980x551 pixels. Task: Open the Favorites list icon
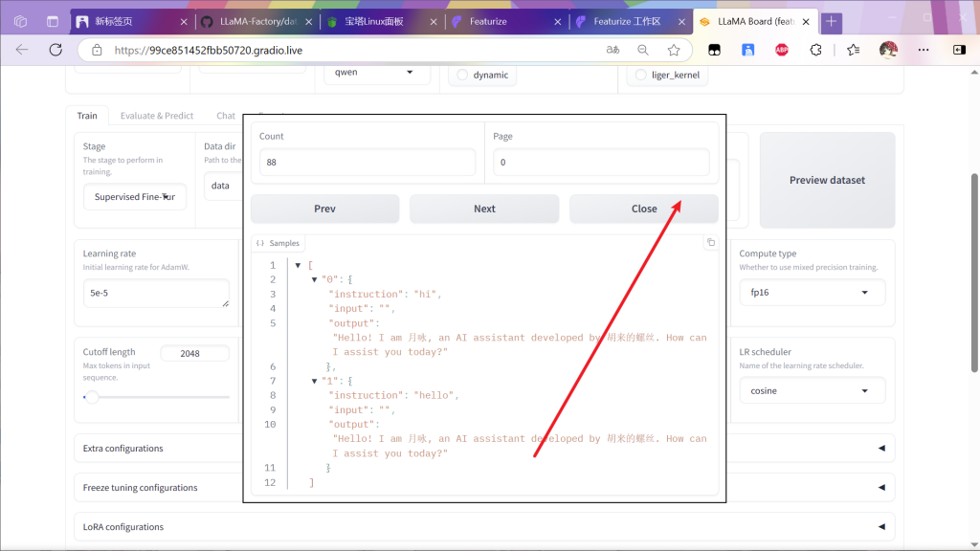point(853,50)
